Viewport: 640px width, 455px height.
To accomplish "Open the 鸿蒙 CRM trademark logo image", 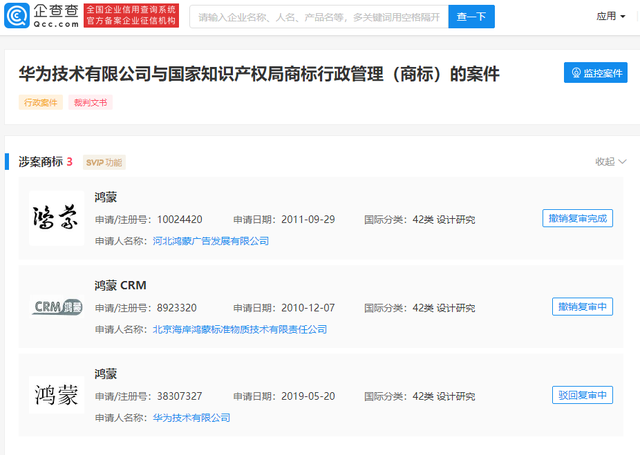I will tap(57, 306).
